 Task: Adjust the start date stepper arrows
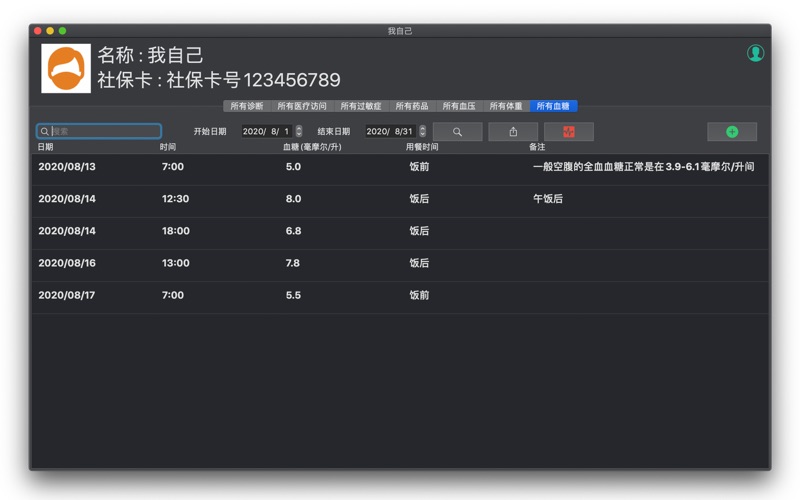[x=299, y=131]
